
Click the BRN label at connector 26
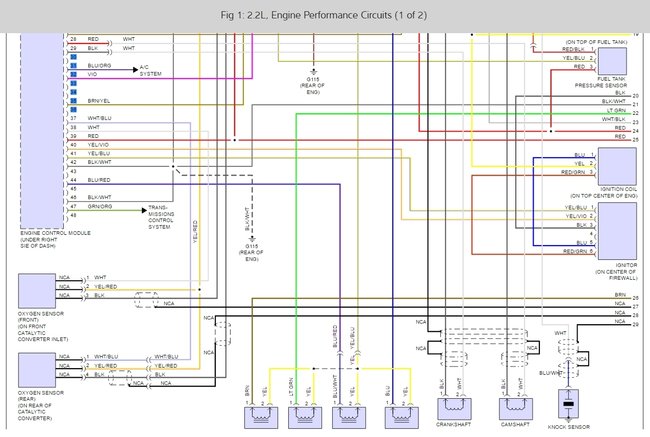(620, 295)
